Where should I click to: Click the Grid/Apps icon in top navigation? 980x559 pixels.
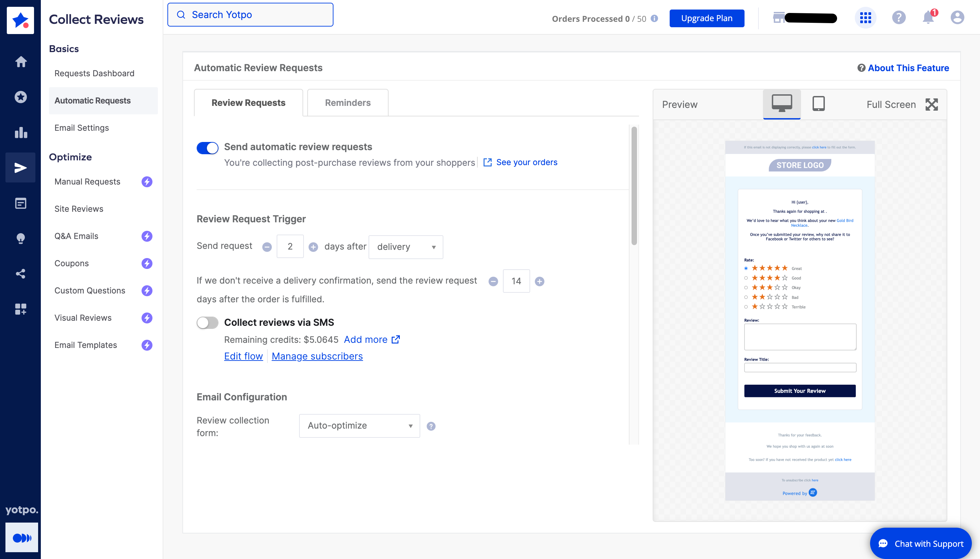coord(866,17)
